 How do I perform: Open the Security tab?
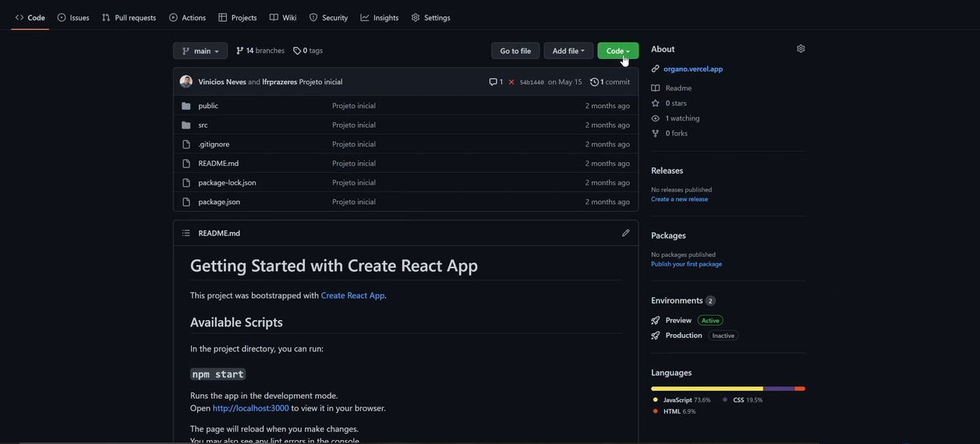click(328, 17)
